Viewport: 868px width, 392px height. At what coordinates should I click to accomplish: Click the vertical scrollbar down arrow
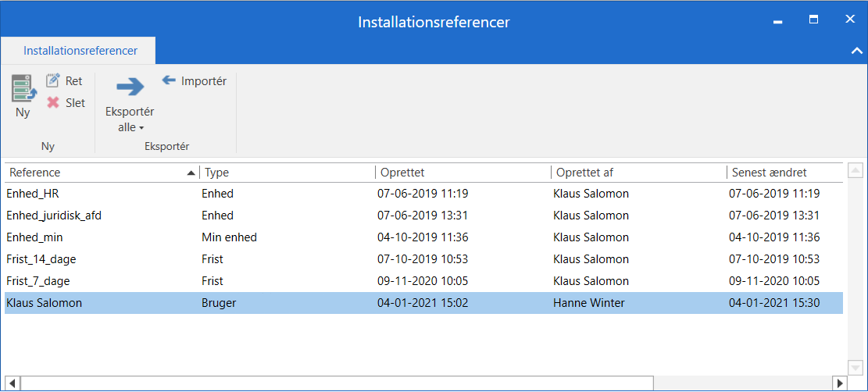coord(855,367)
